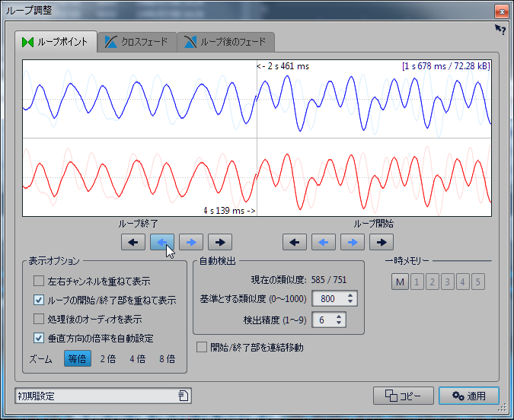Image resolution: width=514 pixels, height=420 pixels.
Task: Uncheck ループの開始/終了部を重ねて表示
Action: [39, 300]
